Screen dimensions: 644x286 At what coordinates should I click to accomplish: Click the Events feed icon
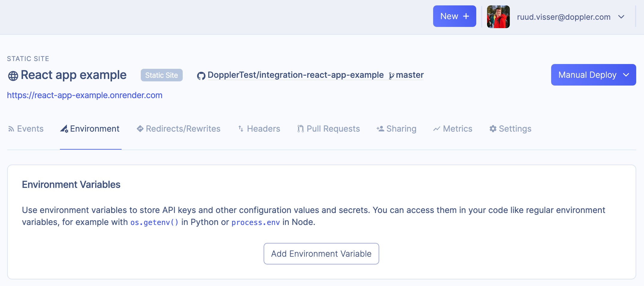click(11, 129)
